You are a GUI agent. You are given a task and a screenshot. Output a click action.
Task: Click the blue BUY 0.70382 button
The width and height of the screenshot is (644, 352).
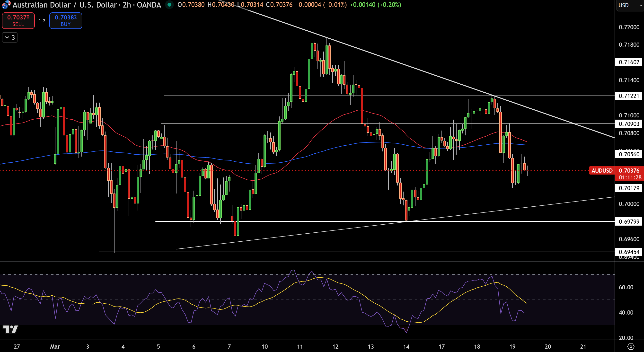tap(65, 20)
